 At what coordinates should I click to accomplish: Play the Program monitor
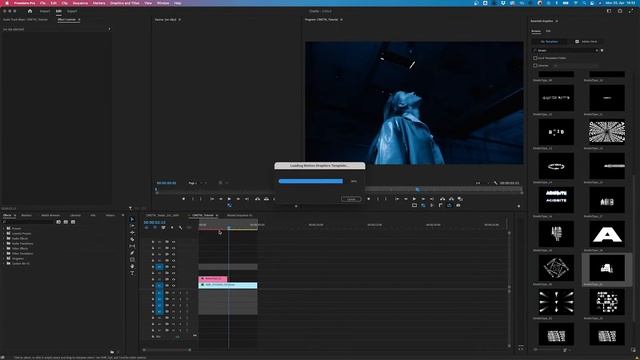414,199
